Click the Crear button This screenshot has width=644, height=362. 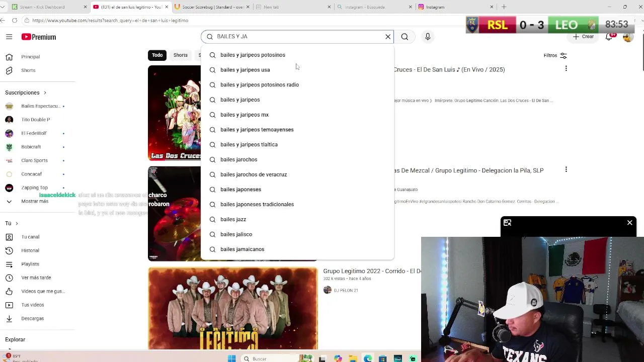point(584,37)
